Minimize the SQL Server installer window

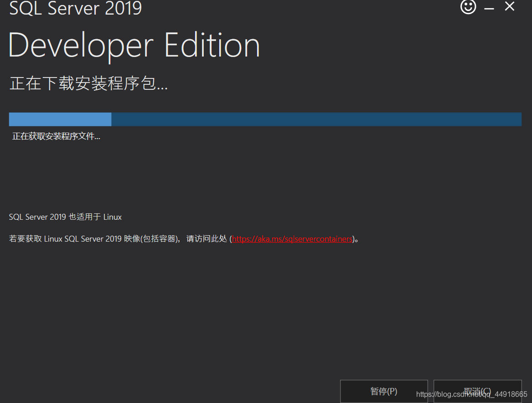click(x=489, y=8)
